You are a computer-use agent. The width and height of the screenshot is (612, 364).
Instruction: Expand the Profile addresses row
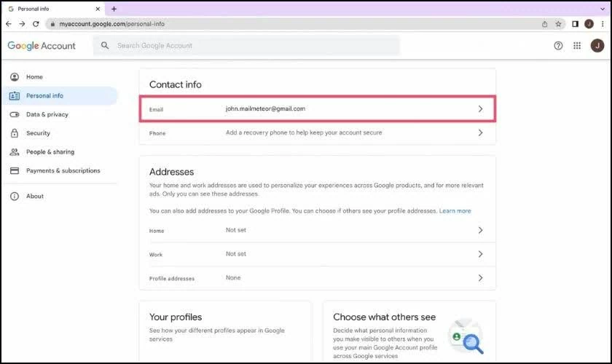coord(480,278)
